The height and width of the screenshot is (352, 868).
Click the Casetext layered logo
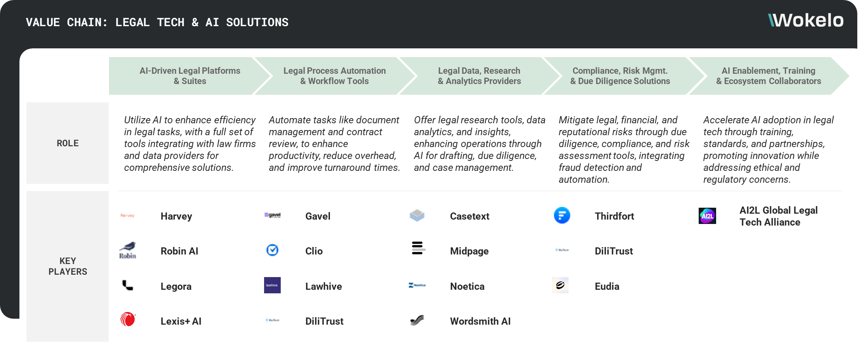pos(417,215)
